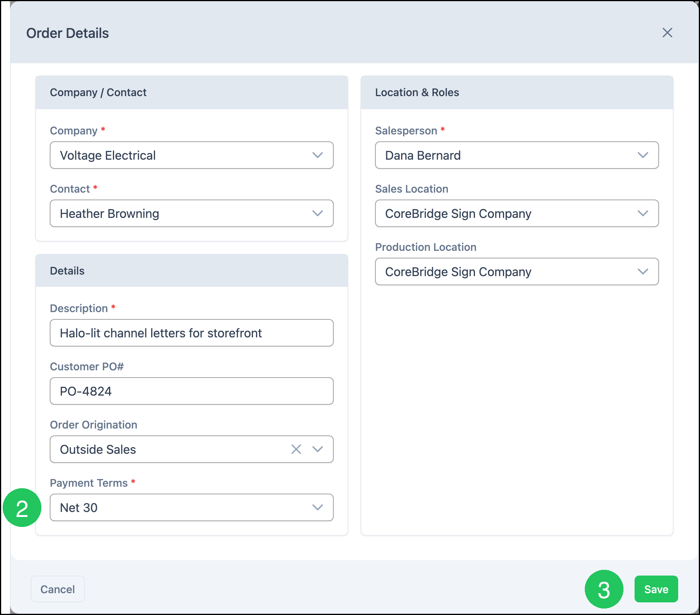
Task: Open the Salesperson dropdown showing Dana Bernard
Action: point(517,155)
